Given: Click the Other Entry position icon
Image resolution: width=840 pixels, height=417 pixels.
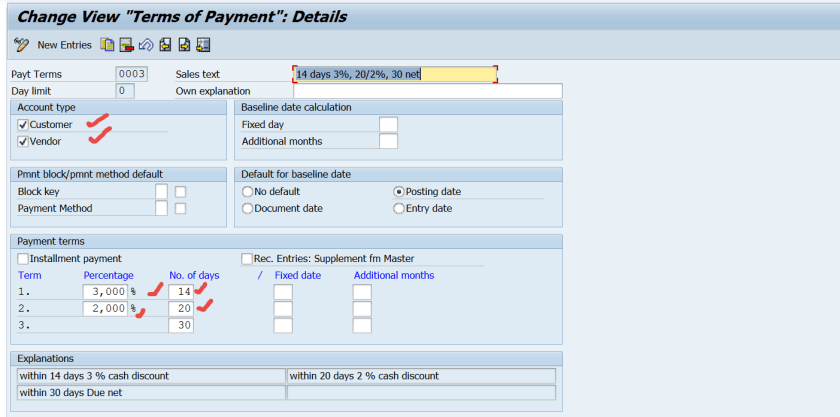Looking at the screenshot, I should click(x=204, y=45).
